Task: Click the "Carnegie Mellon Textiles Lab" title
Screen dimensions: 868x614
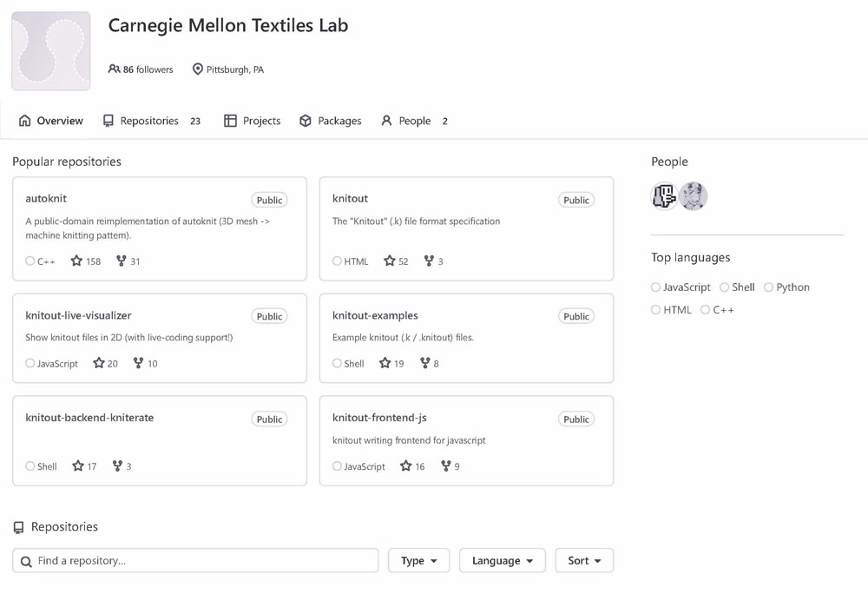Action: click(228, 25)
